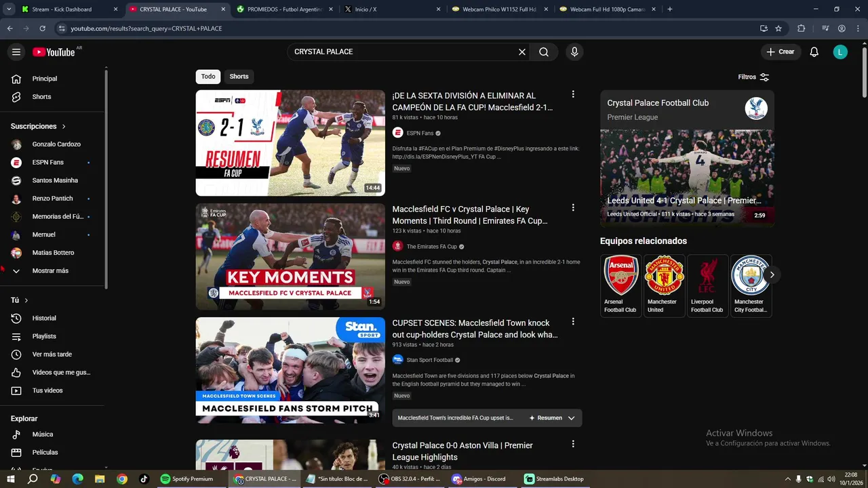Play the ESPN 2-1 Resumen thumbnail

pyautogui.click(x=290, y=143)
